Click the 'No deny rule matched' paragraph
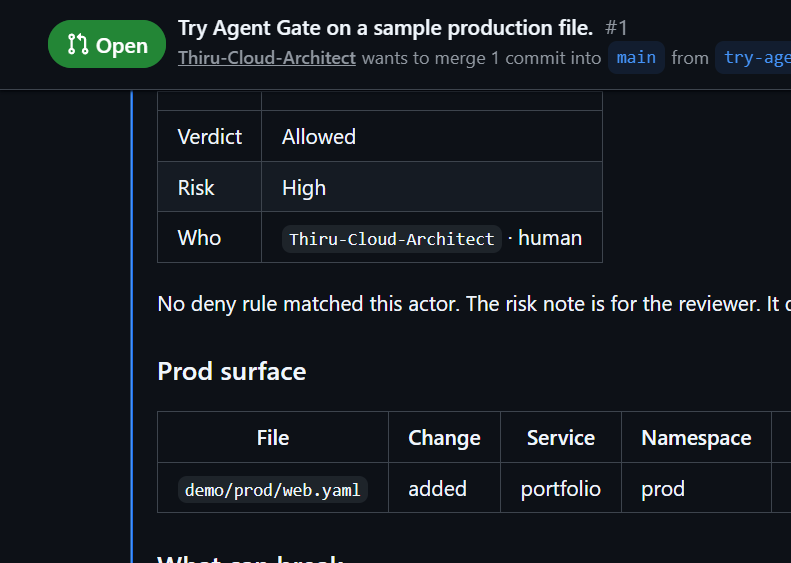This screenshot has height=563, width=791. [x=474, y=304]
